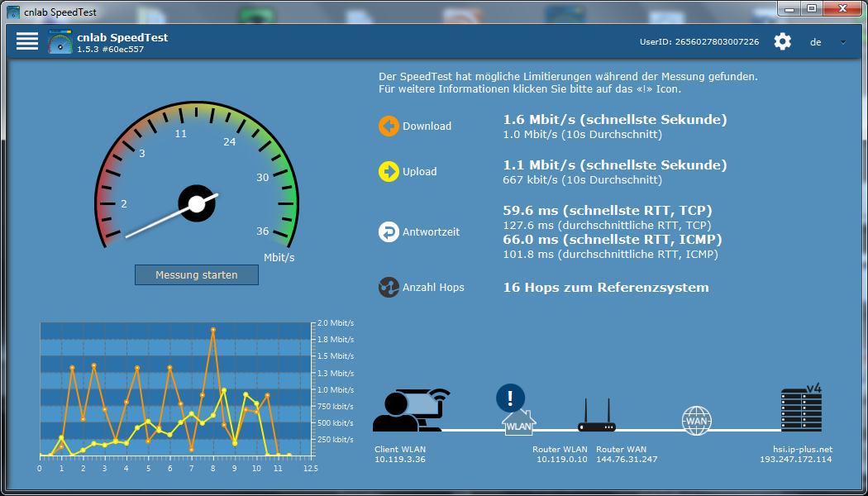Expand the language dropdown arrow
This screenshot has width=868, height=496.
(843, 42)
